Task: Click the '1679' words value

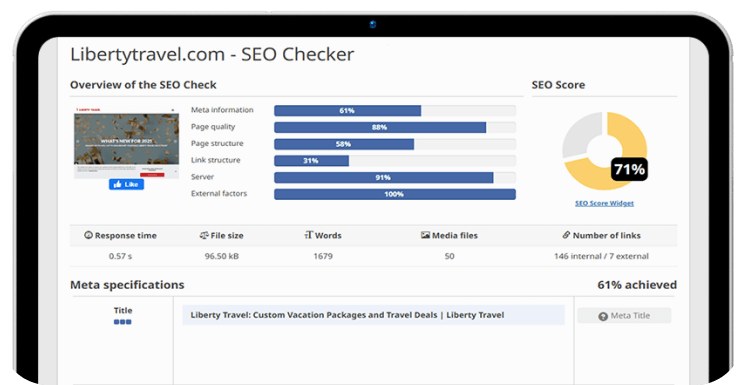Action: [x=323, y=256]
